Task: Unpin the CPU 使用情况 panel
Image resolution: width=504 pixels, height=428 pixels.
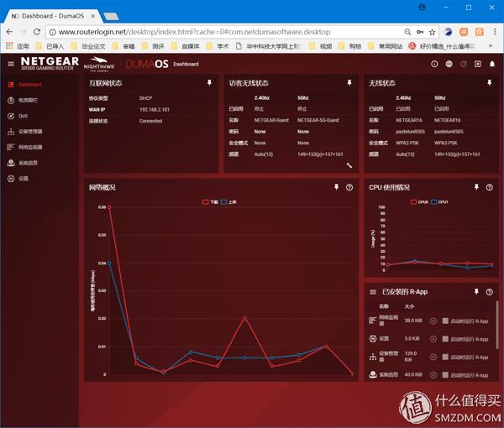Action: [x=476, y=187]
